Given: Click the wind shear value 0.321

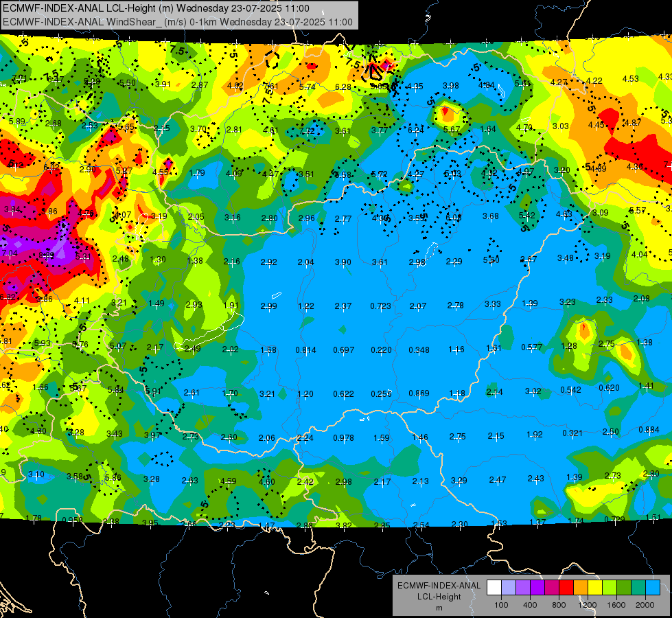Looking at the screenshot, I should pos(572,433).
